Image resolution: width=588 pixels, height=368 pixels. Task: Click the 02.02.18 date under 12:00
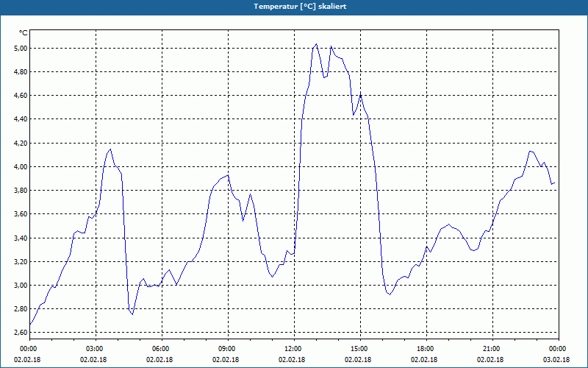click(292, 360)
